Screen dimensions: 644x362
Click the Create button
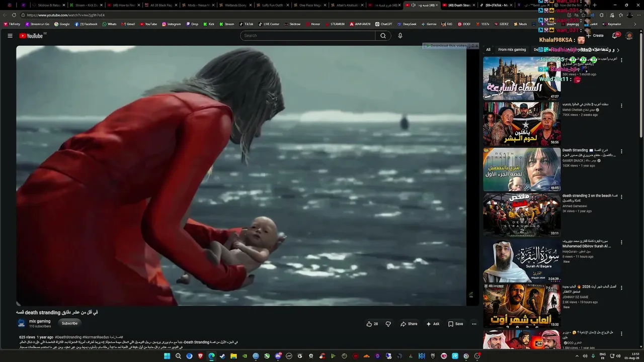coord(595,36)
